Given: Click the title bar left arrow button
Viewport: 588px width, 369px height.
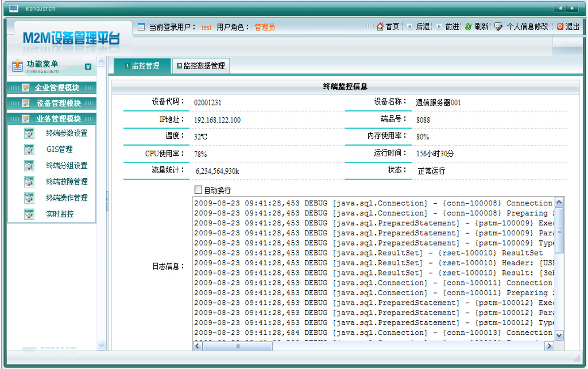Looking at the screenshot, I should click(x=560, y=8).
